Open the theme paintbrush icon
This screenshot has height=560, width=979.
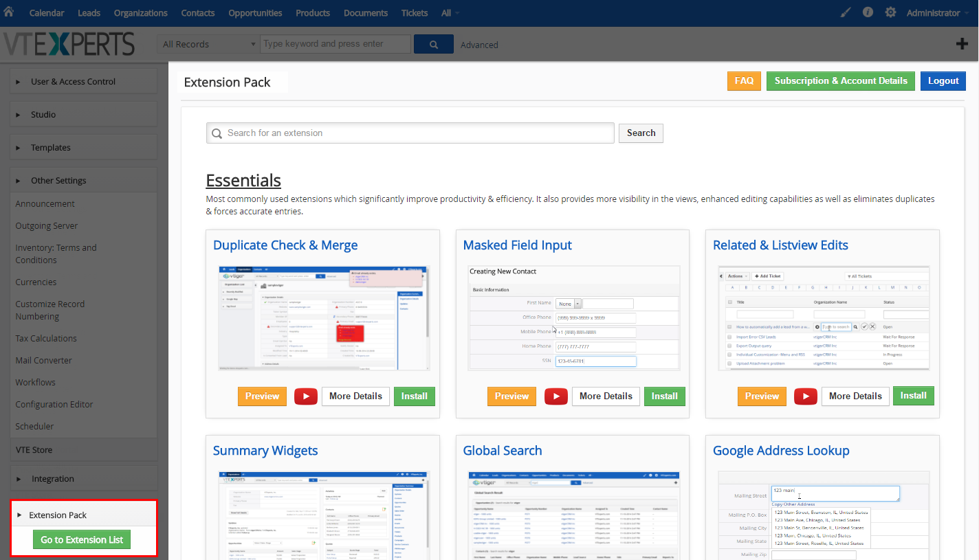pos(846,12)
